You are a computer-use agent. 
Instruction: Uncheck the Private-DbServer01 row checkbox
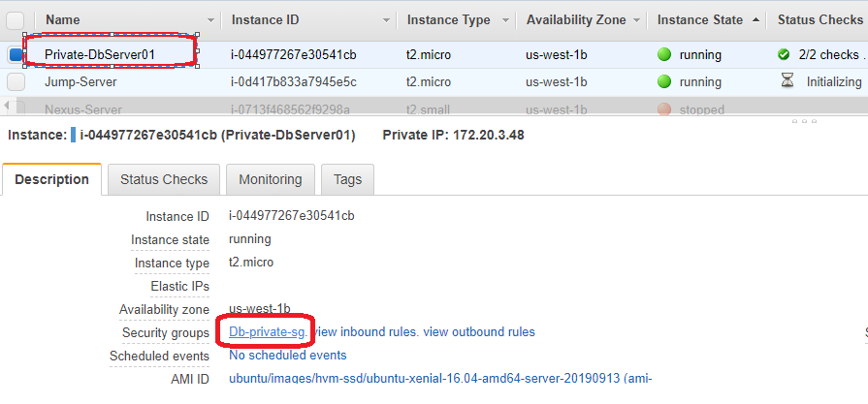pyautogui.click(x=16, y=54)
